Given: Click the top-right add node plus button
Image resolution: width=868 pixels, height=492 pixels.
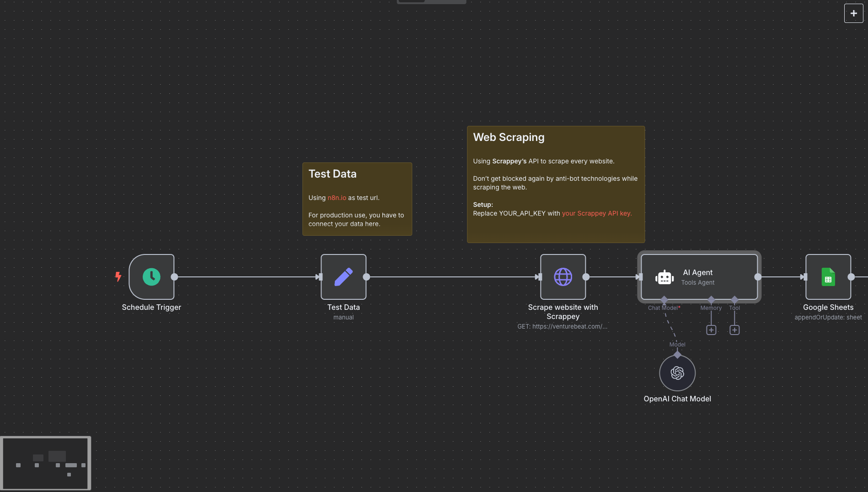Looking at the screenshot, I should (853, 13).
